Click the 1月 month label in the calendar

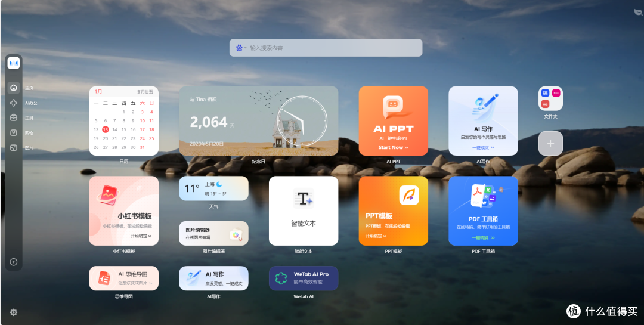point(98,92)
